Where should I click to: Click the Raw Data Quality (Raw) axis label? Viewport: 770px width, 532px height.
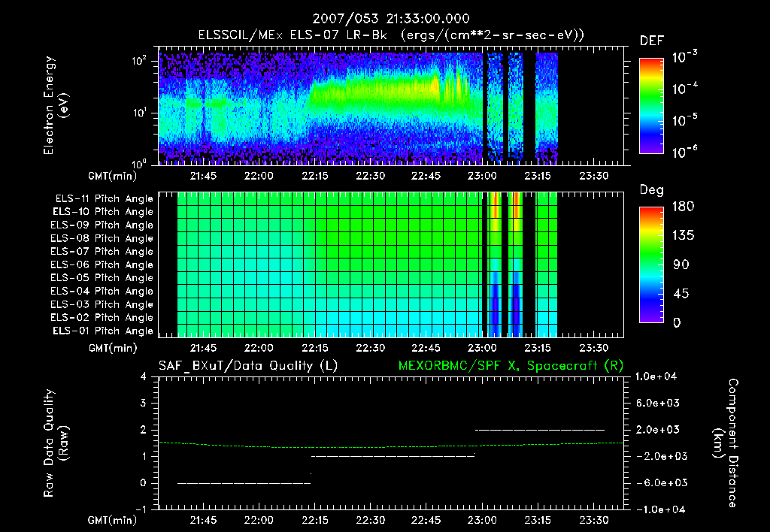56,443
